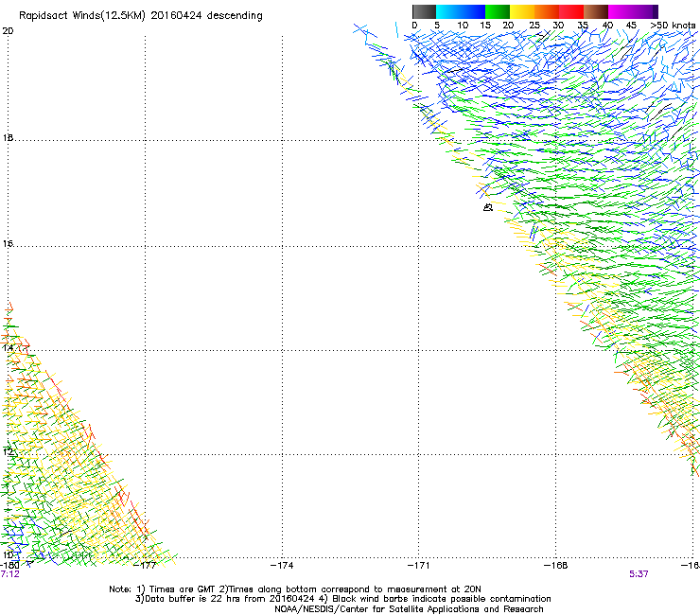
Task: Click the NOAA/NESDIS credit line
Action: (409, 609)
